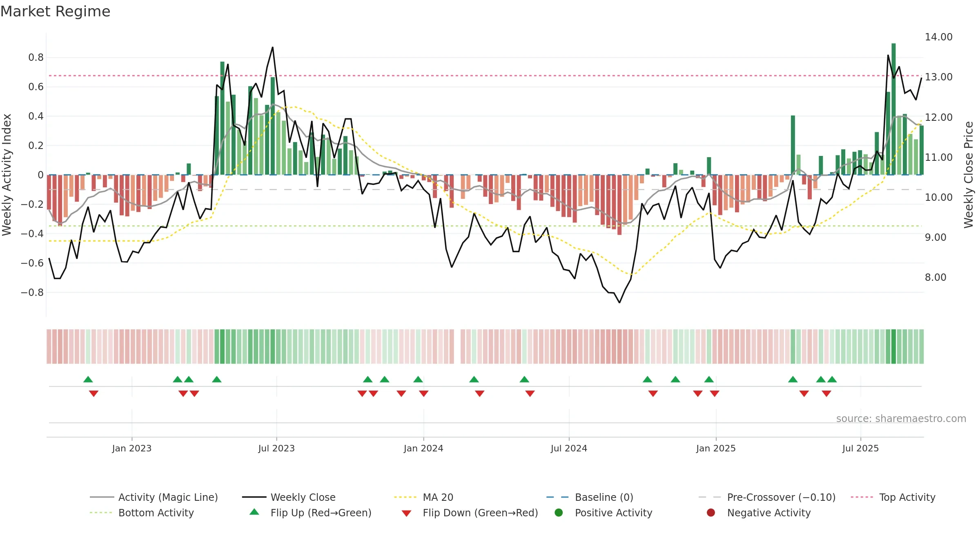Click the tallest green activity bar in 2025
This screenshot has width=980, height=551.
point(893,109)
